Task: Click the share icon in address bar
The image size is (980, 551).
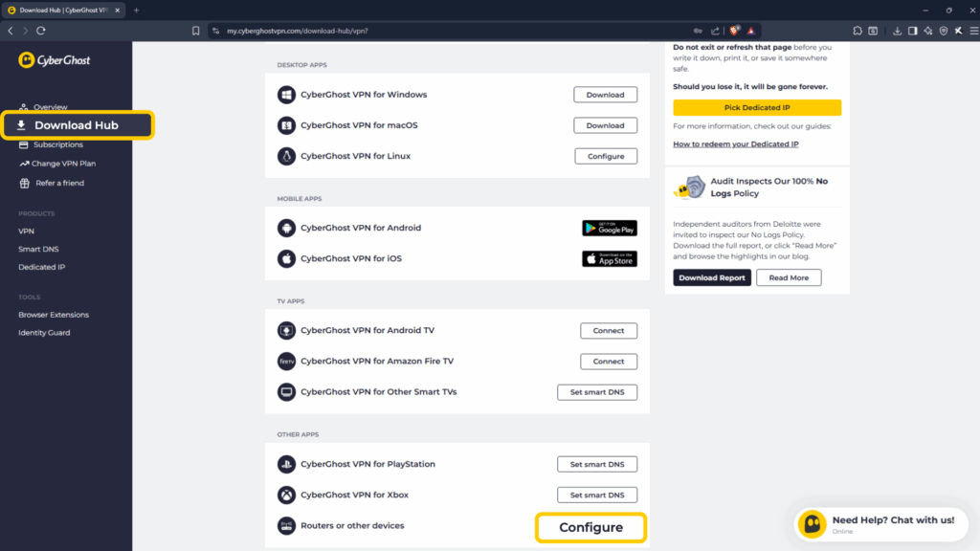Action: pos(715,31)
